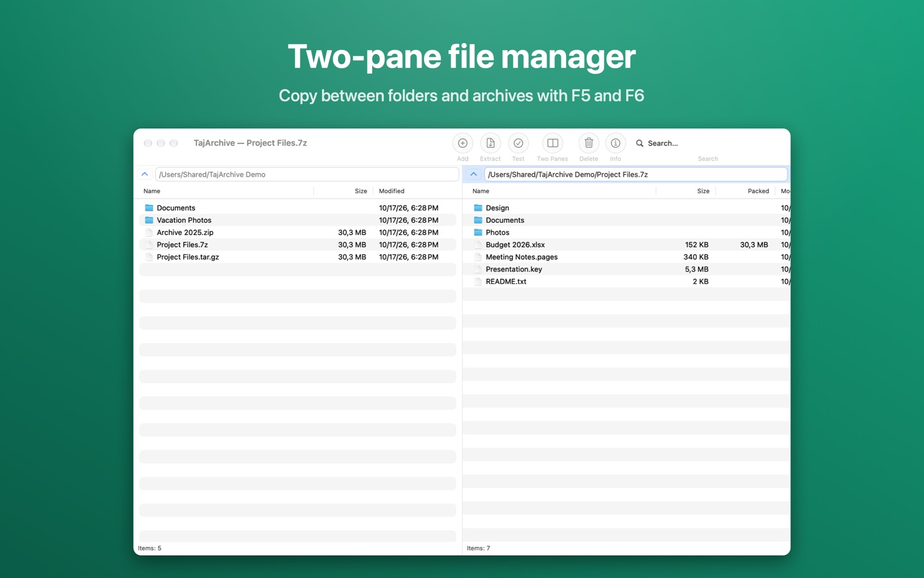Click the Extract toolbar icon
Image resolution: width=924 pixels, height=578 pixels.
click(490, 143)
